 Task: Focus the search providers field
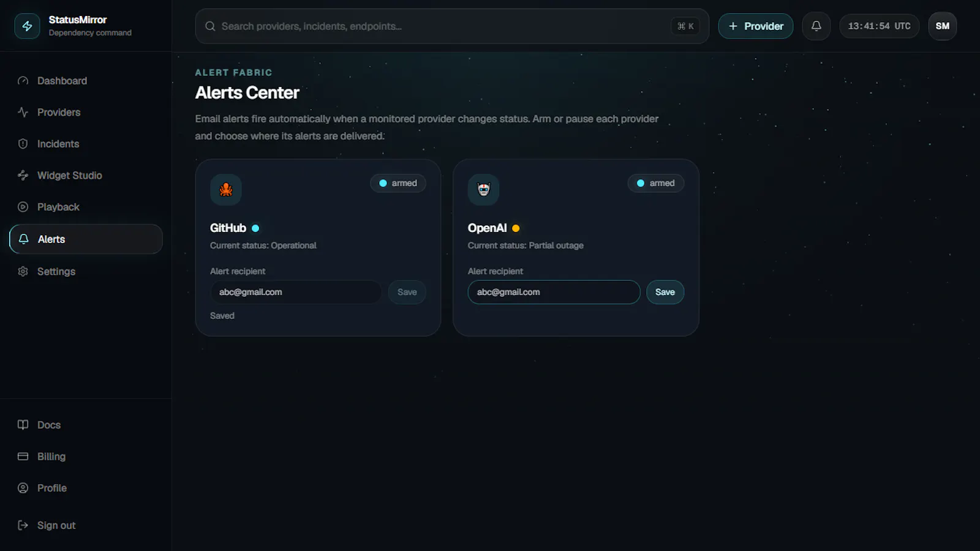pos(452,26)
